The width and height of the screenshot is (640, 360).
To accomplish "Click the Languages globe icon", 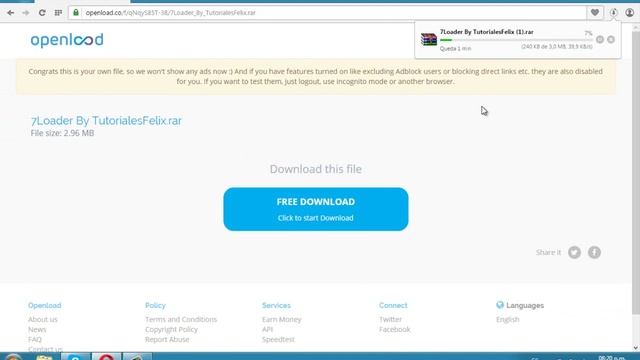I will coord(500,305).
